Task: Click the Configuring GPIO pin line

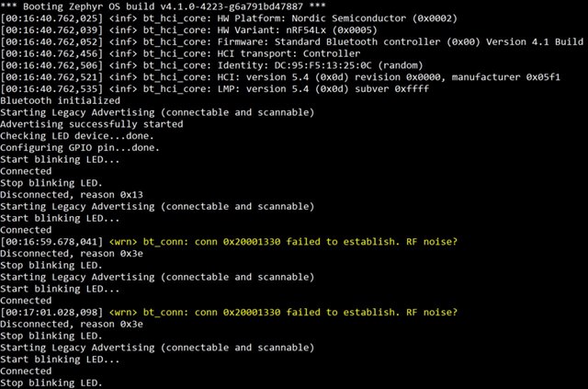Action: (x=80, y=147)
